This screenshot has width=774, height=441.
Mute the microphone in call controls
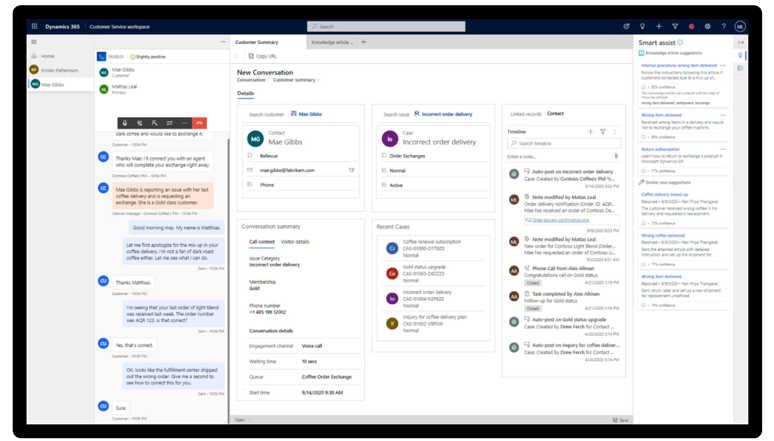tap(125, 123)
